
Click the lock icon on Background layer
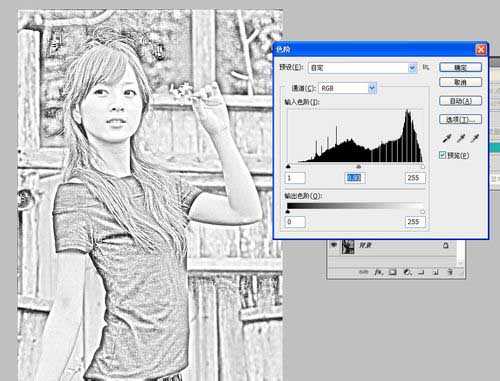point(446,246)
